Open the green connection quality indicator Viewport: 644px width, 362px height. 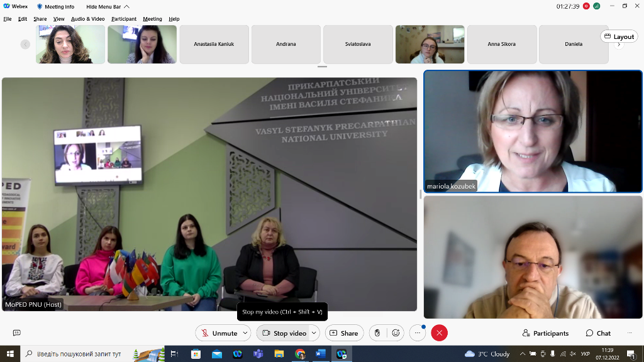(596, 6)
